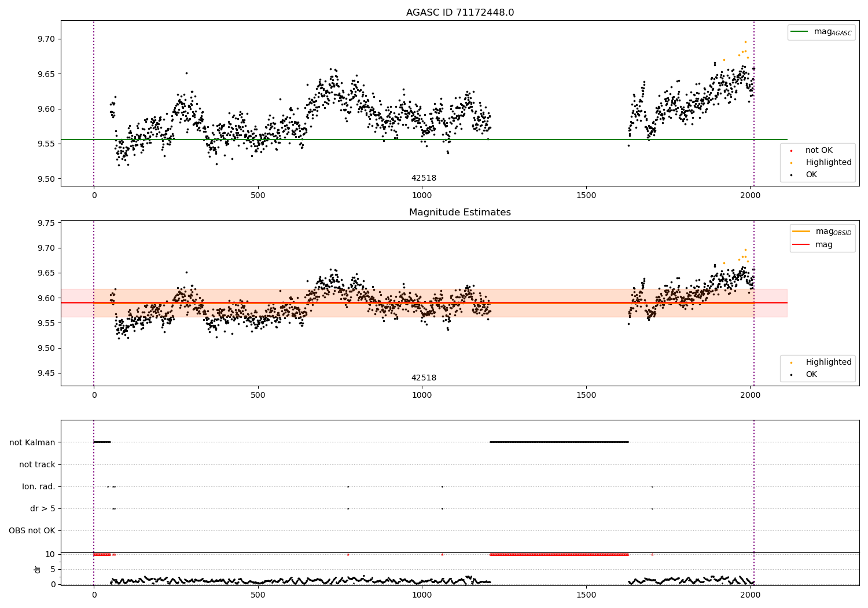Click the 2000 x-tick under the top plot
This screenshot has height=608, width=868.
click(x=751, y=195)
